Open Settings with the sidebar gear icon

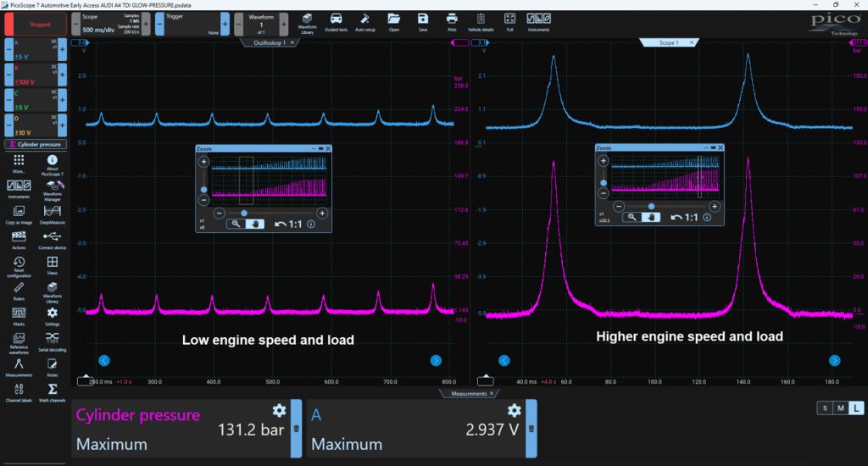click(x=52, y=317)
